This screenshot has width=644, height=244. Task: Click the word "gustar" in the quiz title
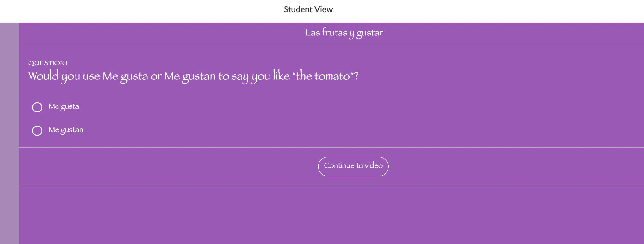pos(369,33)
